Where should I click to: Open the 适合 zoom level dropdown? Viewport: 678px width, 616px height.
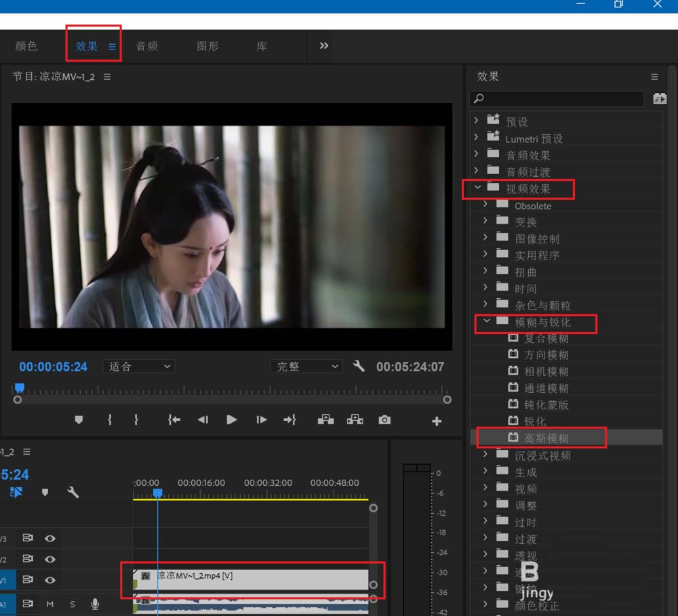tap(138, 367)
